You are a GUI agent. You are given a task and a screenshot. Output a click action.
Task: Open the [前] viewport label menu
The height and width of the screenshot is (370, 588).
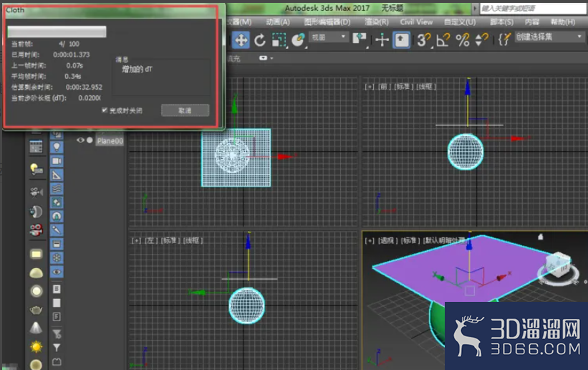(x=383, y=87)
